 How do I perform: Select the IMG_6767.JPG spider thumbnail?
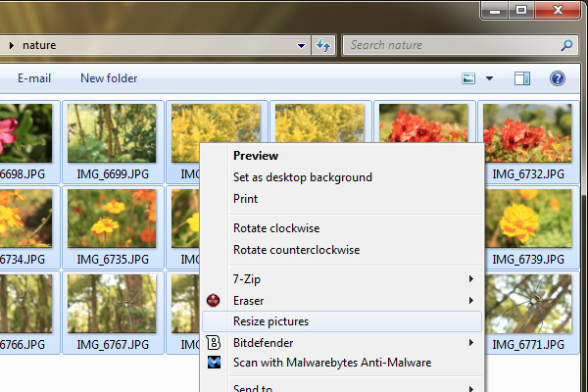click(112, 304)
